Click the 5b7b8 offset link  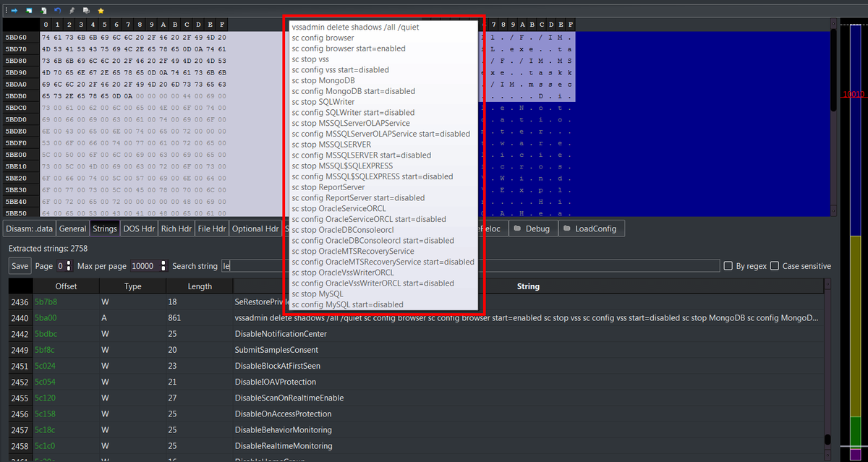(x=46, y=301)
